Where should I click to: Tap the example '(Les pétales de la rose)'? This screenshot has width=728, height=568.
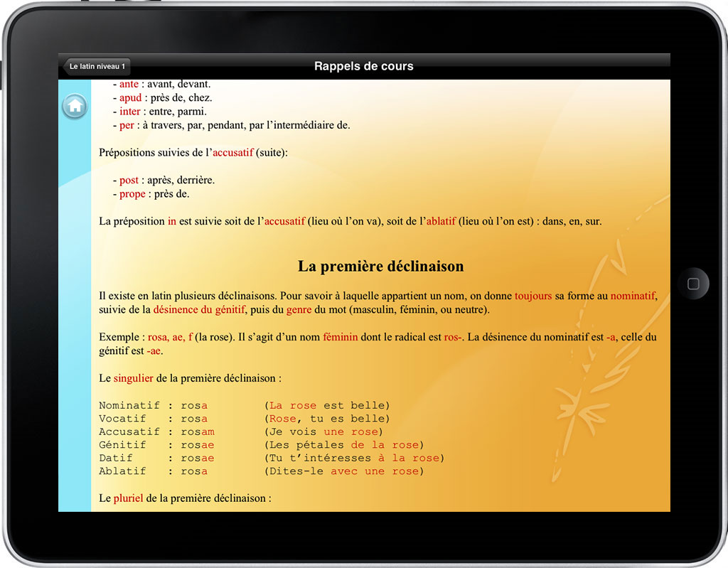coord(344,445)
